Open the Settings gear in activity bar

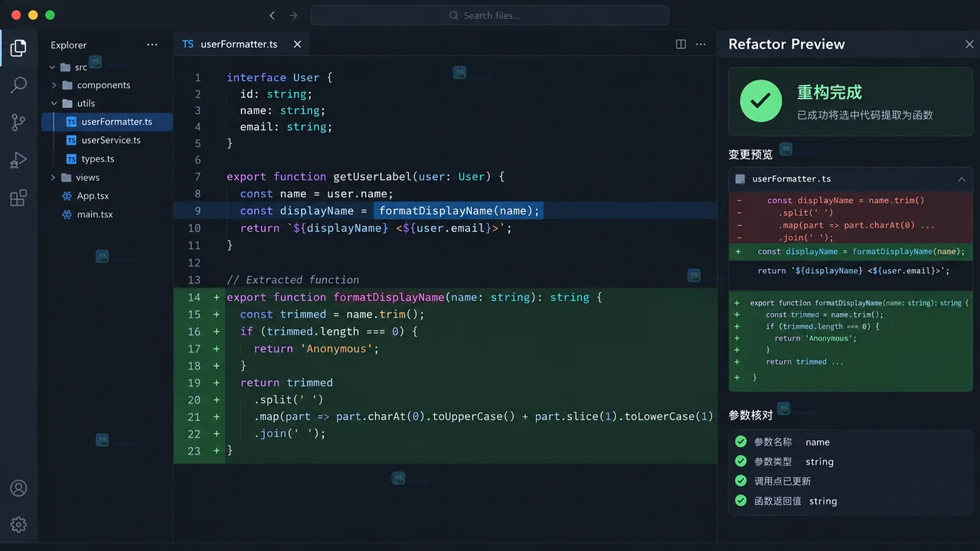pyautogui.click(x=18, y=524)
